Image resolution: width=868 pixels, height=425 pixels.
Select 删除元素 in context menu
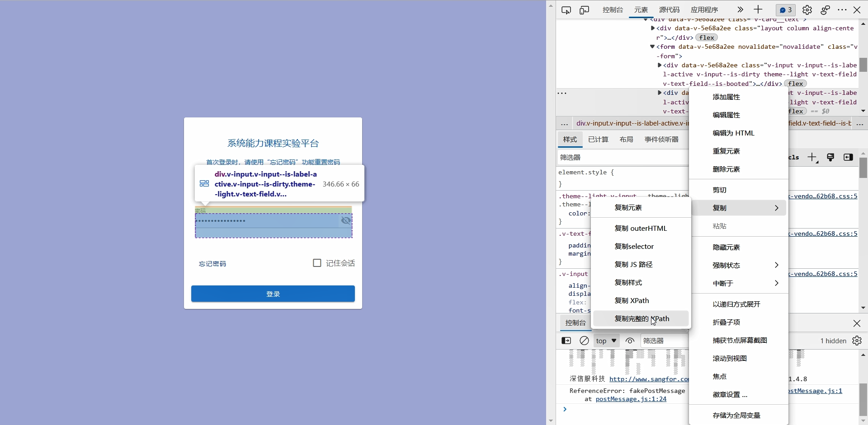739,169
